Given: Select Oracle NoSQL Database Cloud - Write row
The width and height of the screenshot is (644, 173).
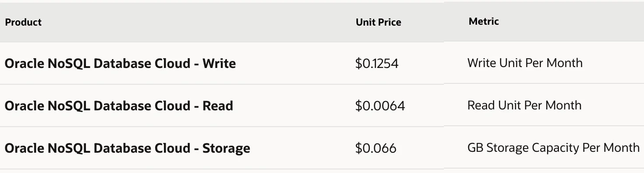Looking at the screenshot, I should (322, 64).
